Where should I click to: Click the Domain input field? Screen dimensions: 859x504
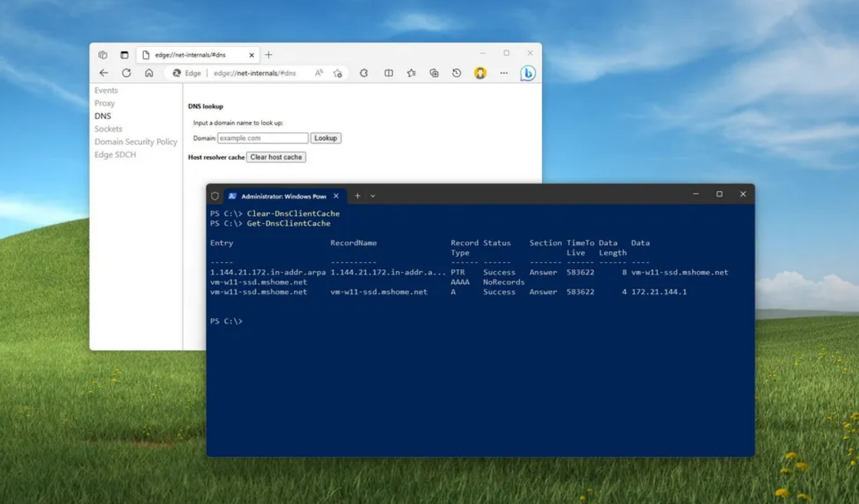coord(262,138)
